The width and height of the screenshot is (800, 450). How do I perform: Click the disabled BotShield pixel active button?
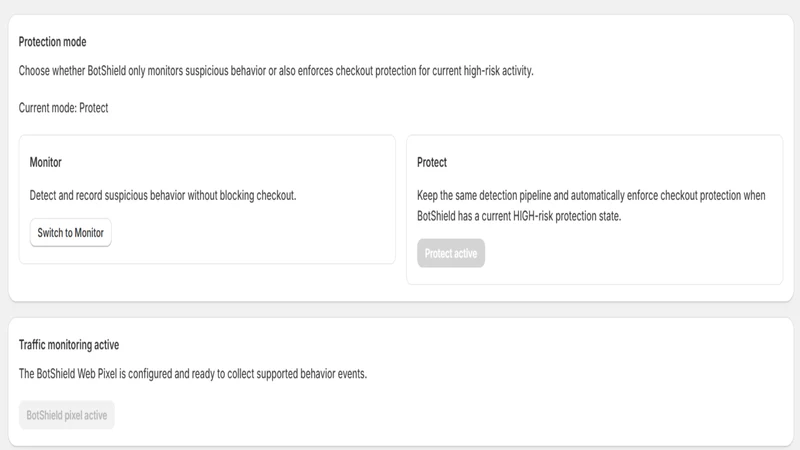tap(67, 415)
